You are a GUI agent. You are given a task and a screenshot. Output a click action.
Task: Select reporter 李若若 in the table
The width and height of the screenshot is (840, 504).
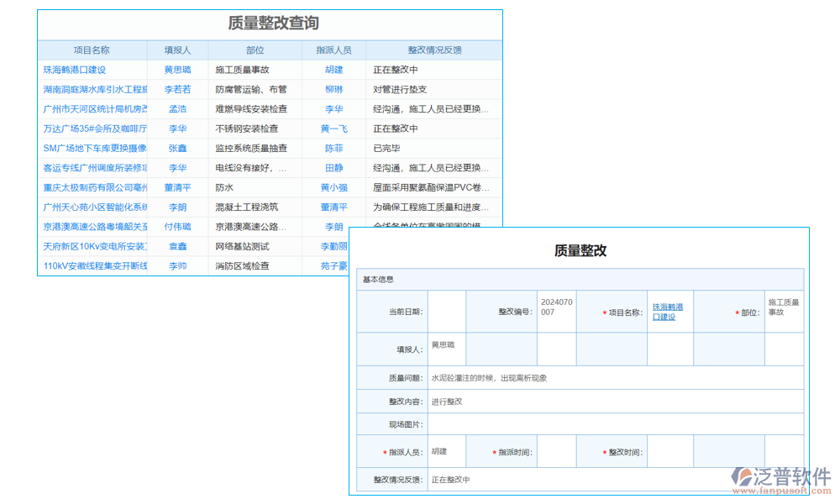pyautogui.click(x=177, y=89)
